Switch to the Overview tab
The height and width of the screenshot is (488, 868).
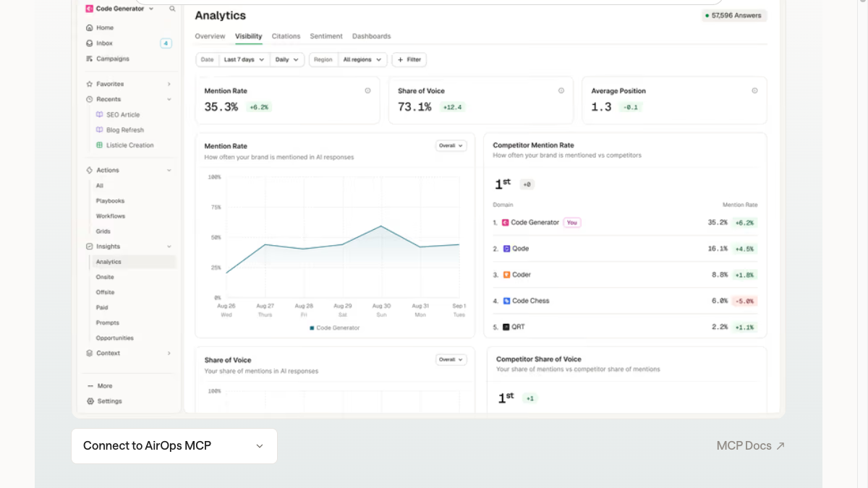pyautogui.click(x=210, y=36)
